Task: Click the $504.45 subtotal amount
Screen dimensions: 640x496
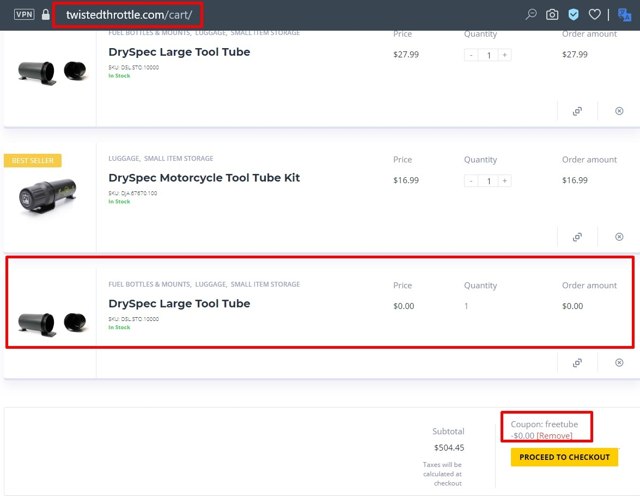Action: click(449, 448)
